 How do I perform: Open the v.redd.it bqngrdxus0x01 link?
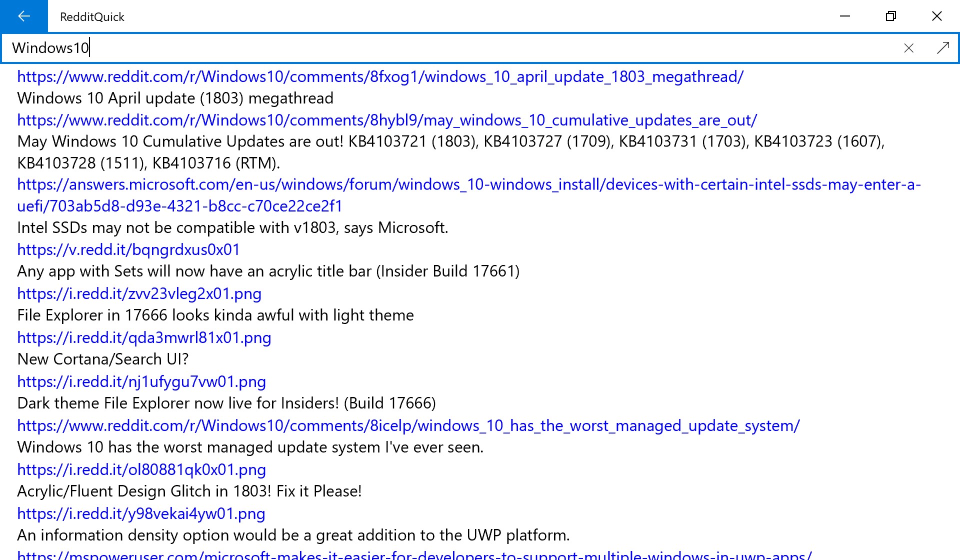pos(128,249)
